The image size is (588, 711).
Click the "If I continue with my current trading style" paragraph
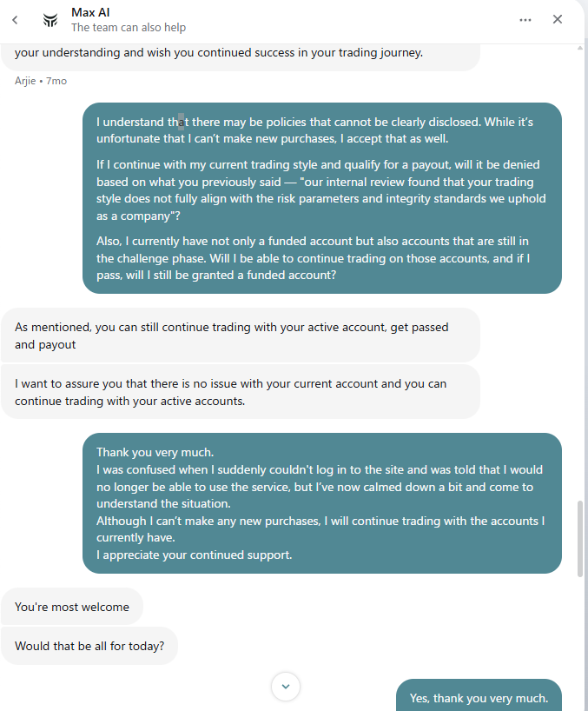click(x=321, y=191)
